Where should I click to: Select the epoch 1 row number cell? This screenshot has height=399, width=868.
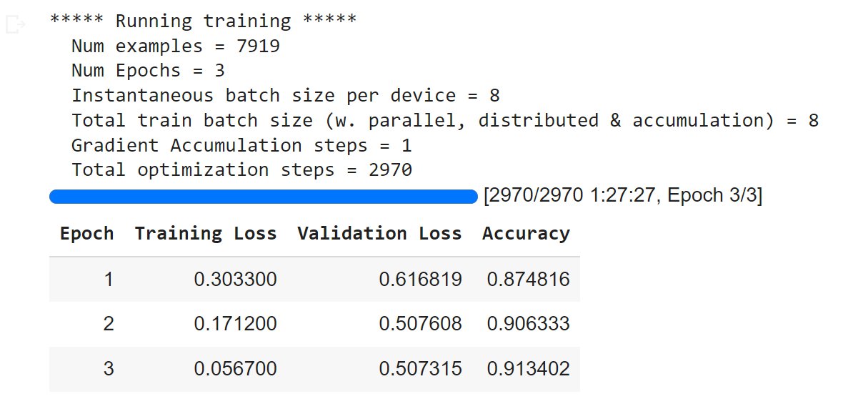coord(109,279)
